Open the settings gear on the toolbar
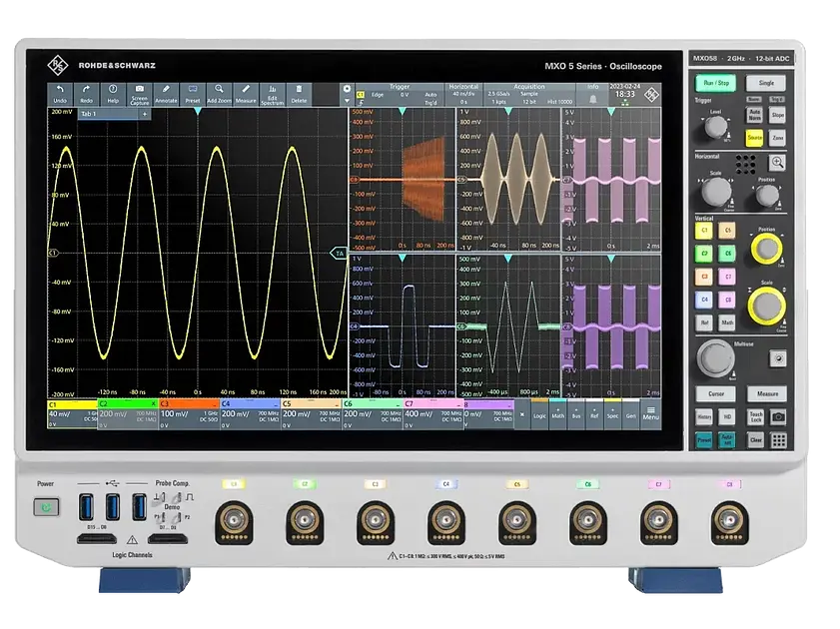Viewport: 840px width, 629px height. click(x=347, y=89)
